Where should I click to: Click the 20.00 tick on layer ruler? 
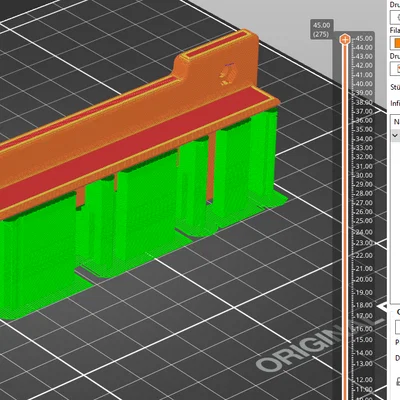363,280
